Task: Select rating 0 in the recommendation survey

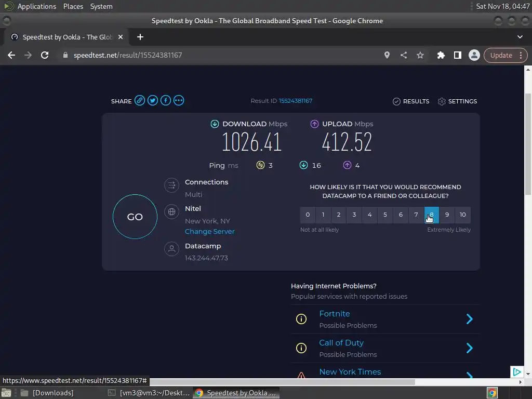Action: (308, 215)
